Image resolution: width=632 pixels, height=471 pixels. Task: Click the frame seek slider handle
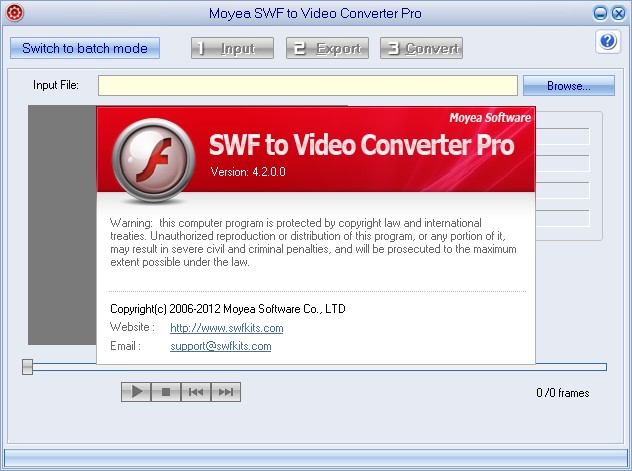coord(27,367)
